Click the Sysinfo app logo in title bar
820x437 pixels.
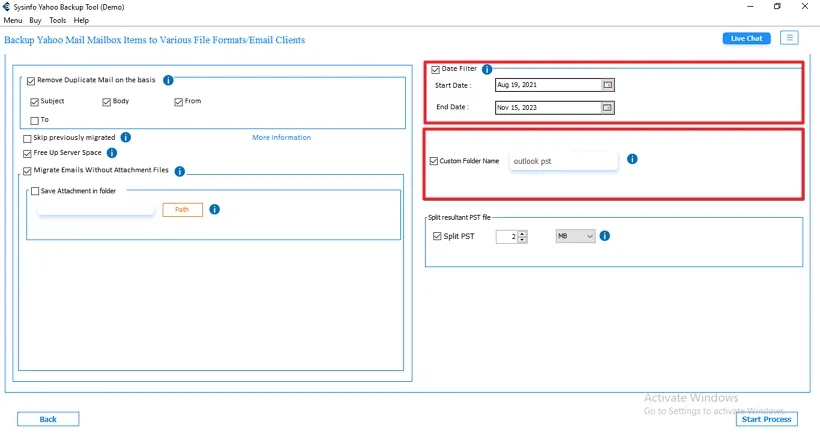pyautogui.click(x=6, y=7)
